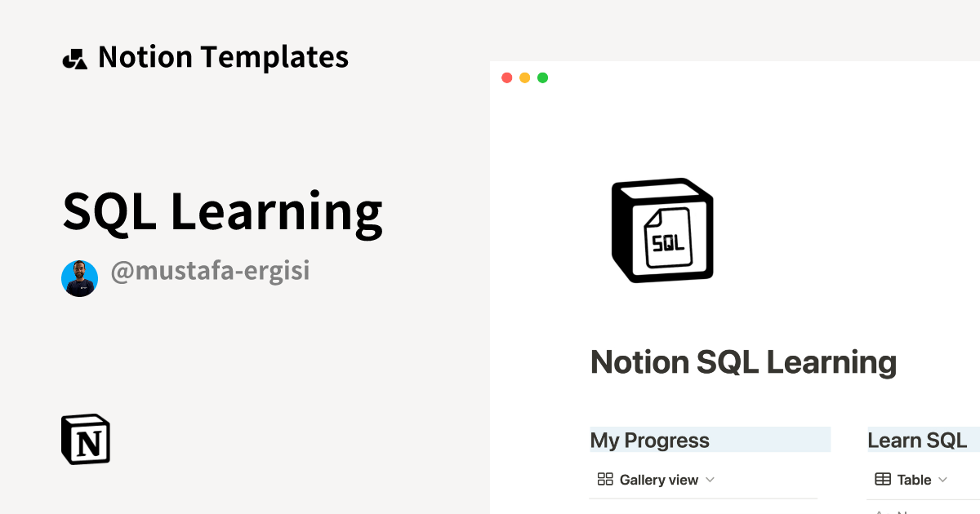The width and height of the screenshot is (980, 514).
Task: Open the Gallery view dropdown chevron
Action: 710,481
